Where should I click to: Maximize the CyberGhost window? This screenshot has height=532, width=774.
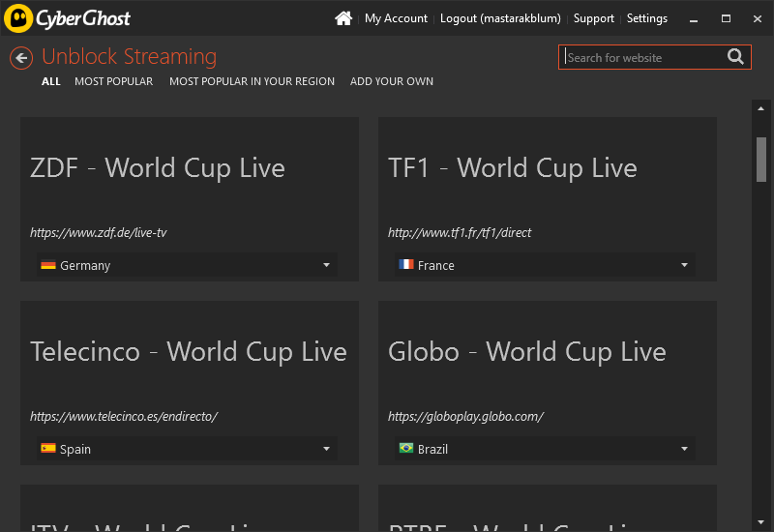(726, 18)
